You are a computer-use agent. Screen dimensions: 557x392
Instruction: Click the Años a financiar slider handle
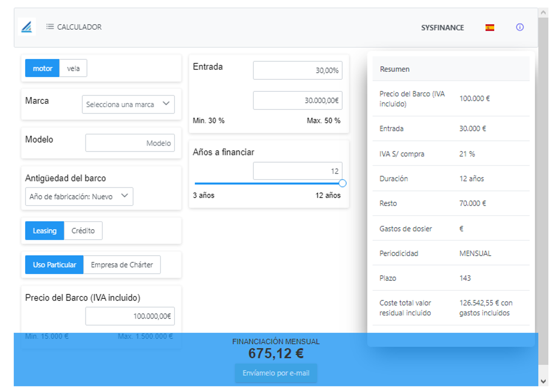click(x=343, y=183)
